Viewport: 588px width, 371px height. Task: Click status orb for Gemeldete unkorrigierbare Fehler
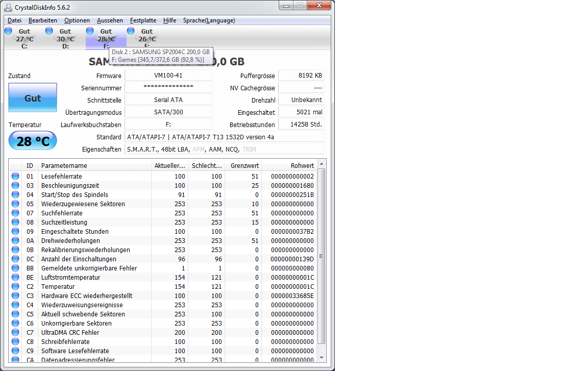coord(15,268)
